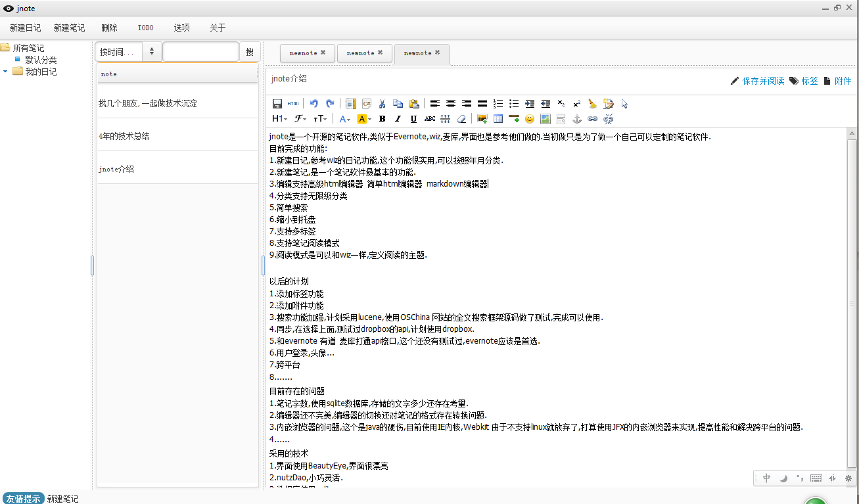Toggle strikethrough ABC formatting
The image size is (859, 504).
(430, 119)
